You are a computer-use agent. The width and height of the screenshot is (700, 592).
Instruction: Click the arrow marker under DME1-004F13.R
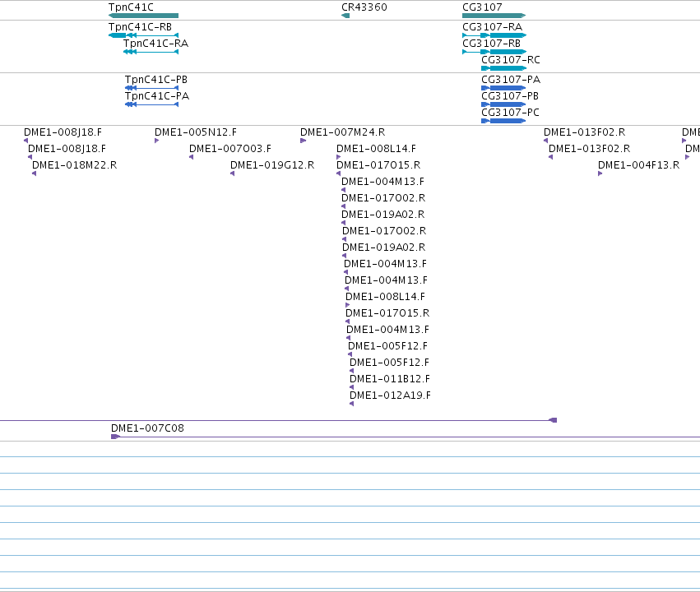600,173
